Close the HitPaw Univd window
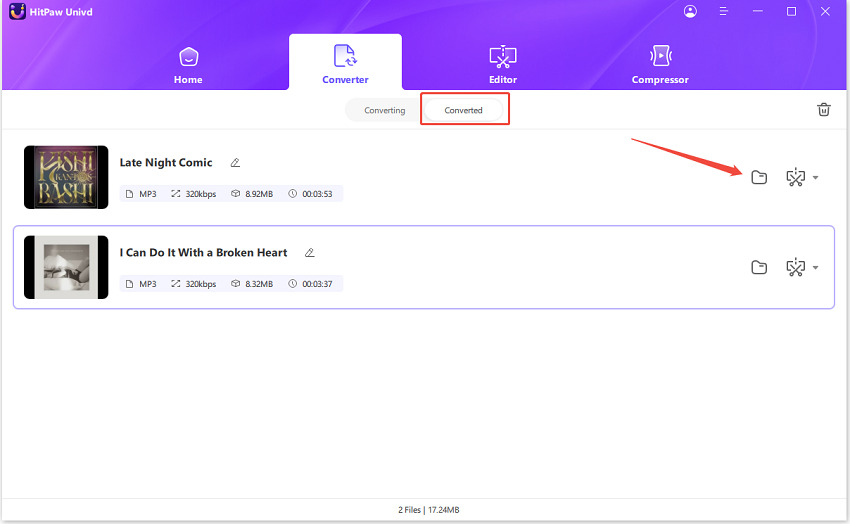This screenshot has height=524, width=850. (x=825, y=11)
